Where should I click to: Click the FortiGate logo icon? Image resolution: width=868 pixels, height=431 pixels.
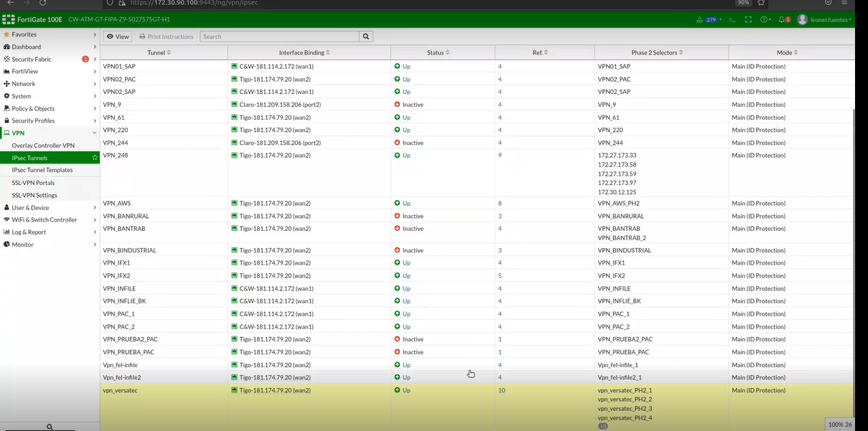point(9,19)
